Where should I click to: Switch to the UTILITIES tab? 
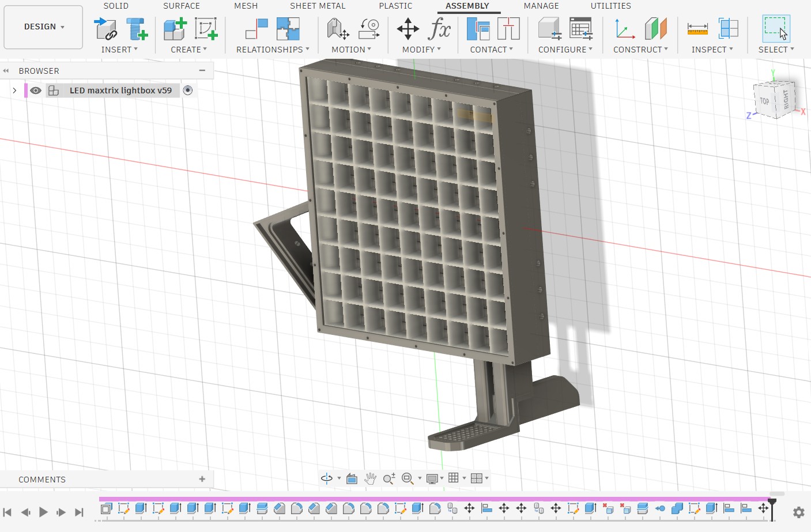610,6
